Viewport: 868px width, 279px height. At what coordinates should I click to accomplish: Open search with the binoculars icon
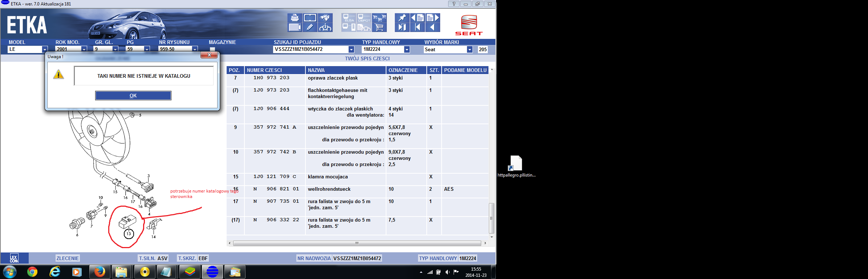[325, 18]
